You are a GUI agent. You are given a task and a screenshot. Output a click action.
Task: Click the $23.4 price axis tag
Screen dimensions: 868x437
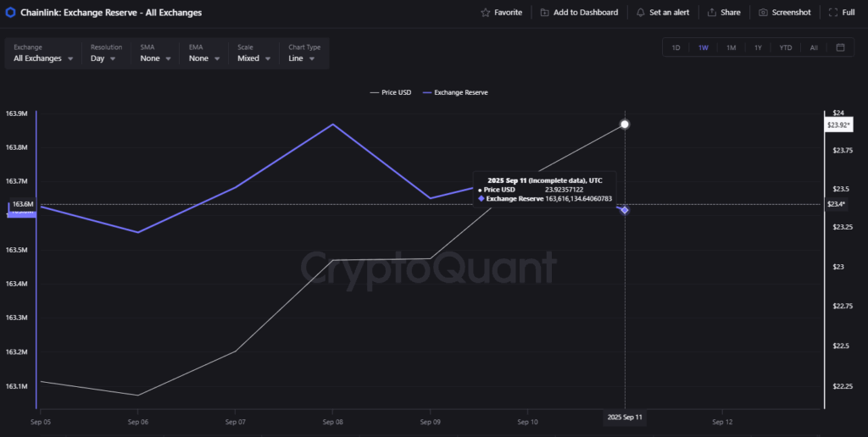[x=836, y=204]
